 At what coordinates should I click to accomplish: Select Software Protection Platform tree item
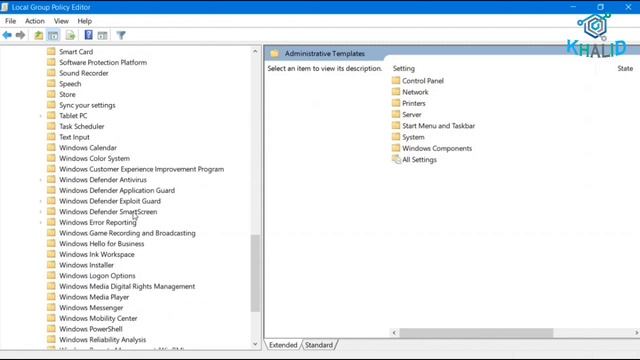103,62
